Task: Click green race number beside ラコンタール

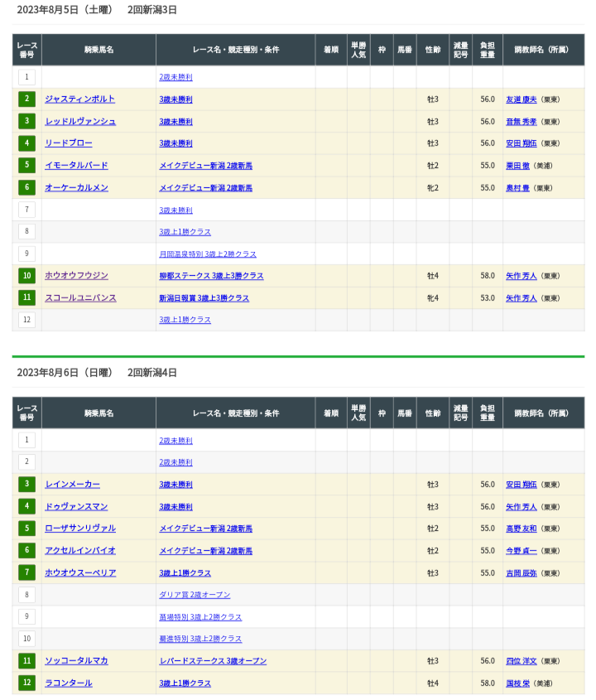Action: [x=26, y=683]
